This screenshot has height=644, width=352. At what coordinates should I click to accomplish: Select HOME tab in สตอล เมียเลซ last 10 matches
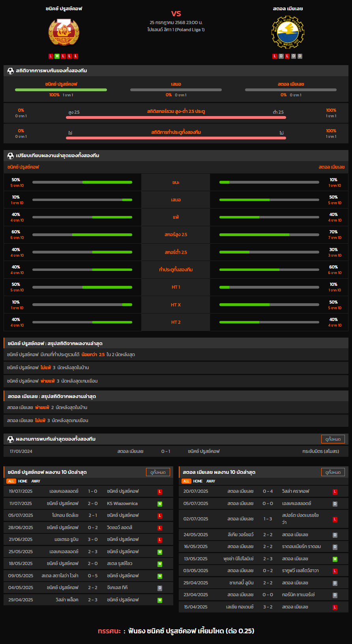(x=198, y=481)
